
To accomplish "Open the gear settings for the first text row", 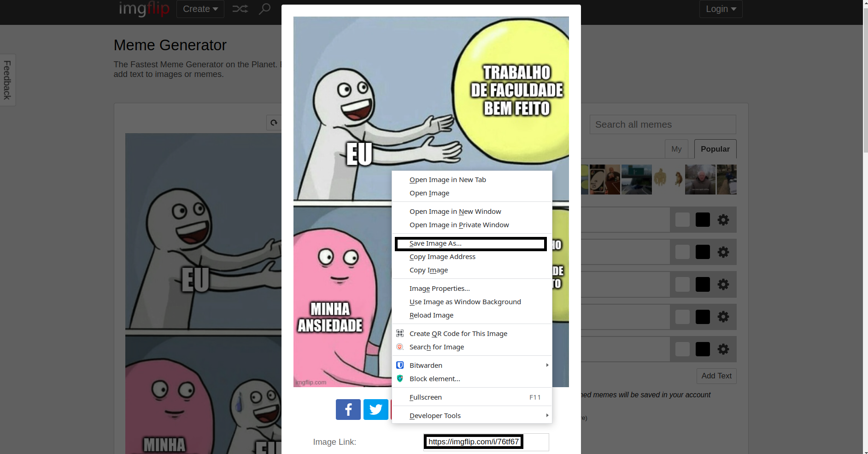I will [723, 220].
